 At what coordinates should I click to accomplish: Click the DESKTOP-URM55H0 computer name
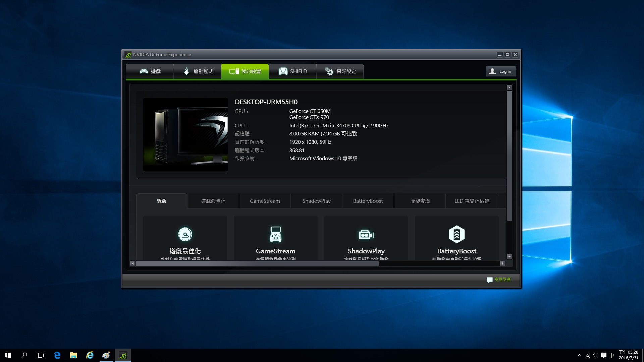click(266, 102)
